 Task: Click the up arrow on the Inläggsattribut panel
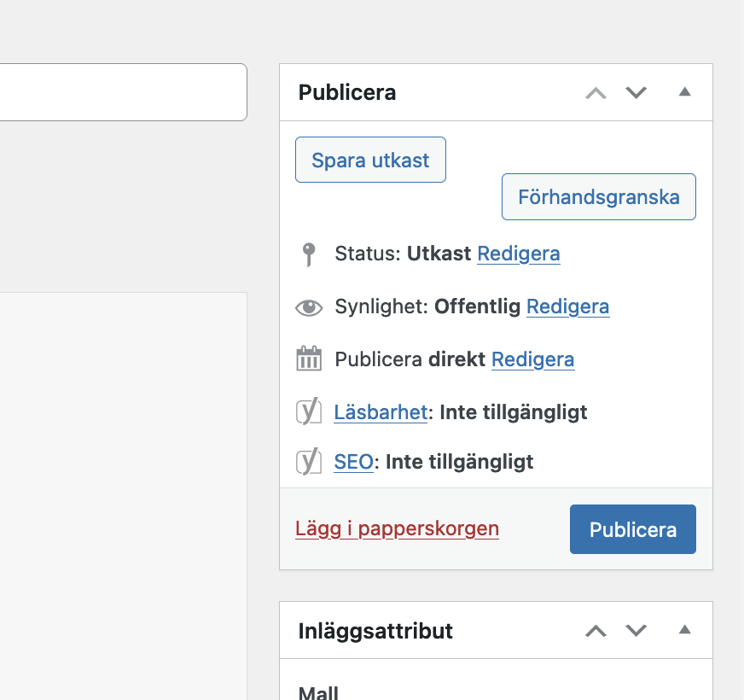click(595, 630)
